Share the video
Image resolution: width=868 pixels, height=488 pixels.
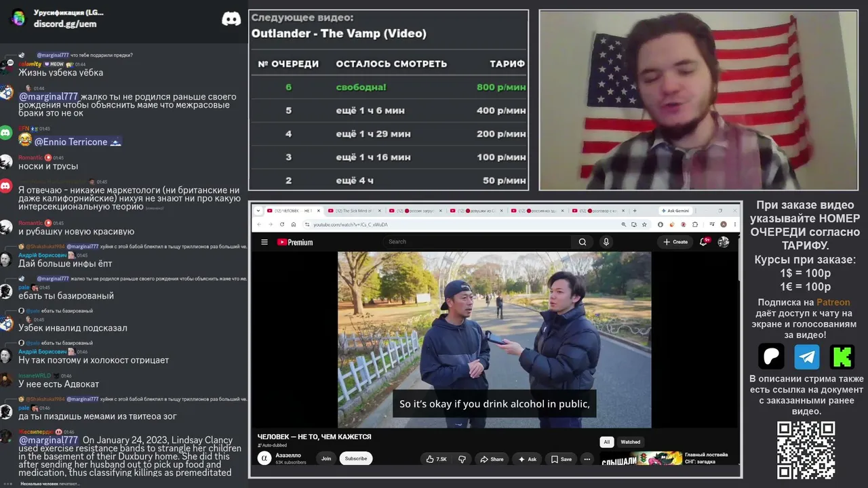pos(492,459)
